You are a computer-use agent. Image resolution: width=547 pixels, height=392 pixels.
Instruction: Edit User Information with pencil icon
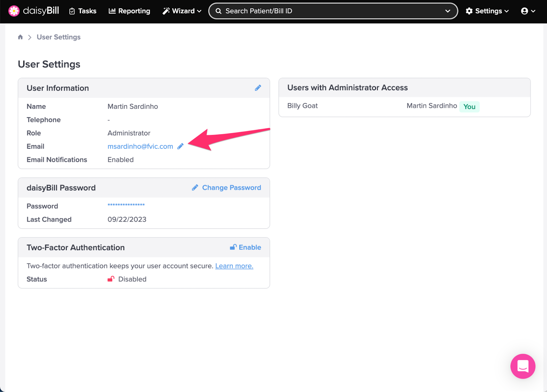[x=258, y=88]
